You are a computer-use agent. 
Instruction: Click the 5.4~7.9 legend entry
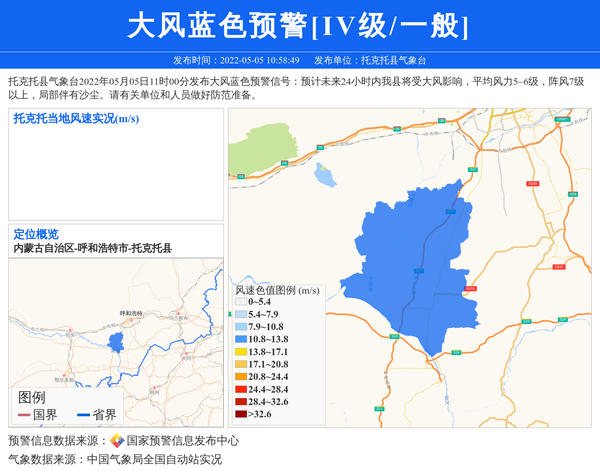coord(264,314)
